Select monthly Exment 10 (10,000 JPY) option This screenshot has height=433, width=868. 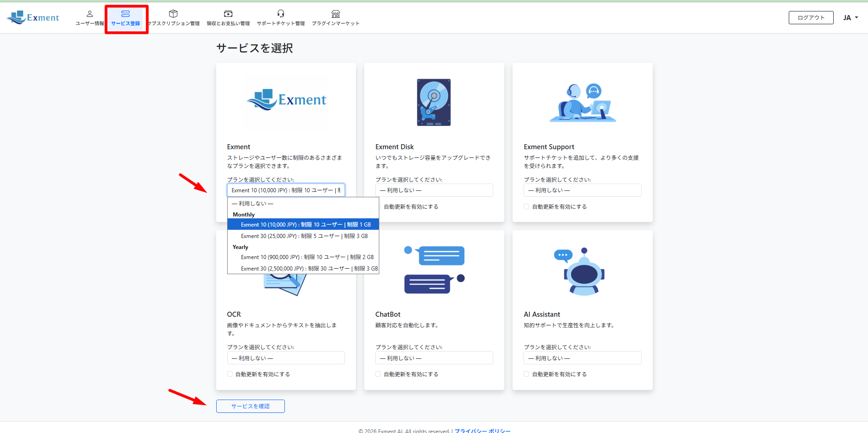(x=303, y=224)
